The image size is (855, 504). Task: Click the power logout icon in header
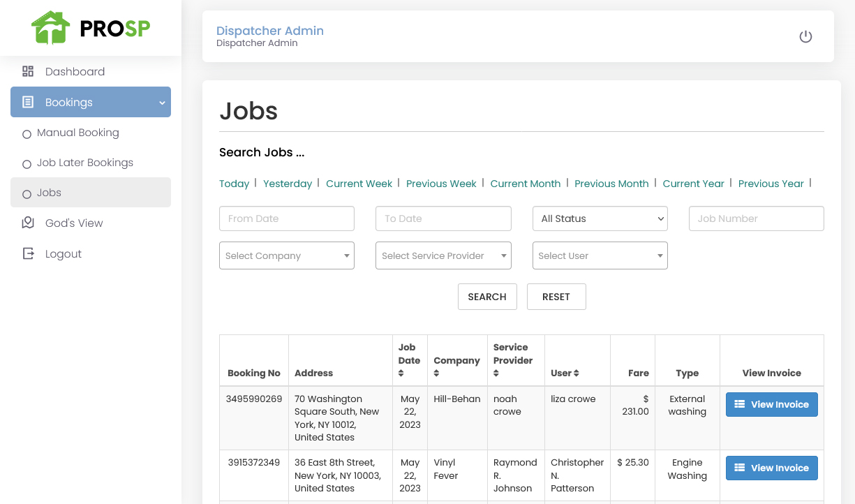click(805, 36)
